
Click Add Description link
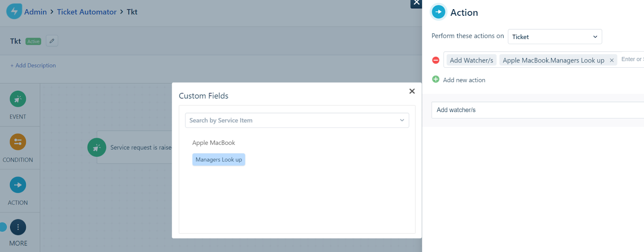(x=33, y=65)
